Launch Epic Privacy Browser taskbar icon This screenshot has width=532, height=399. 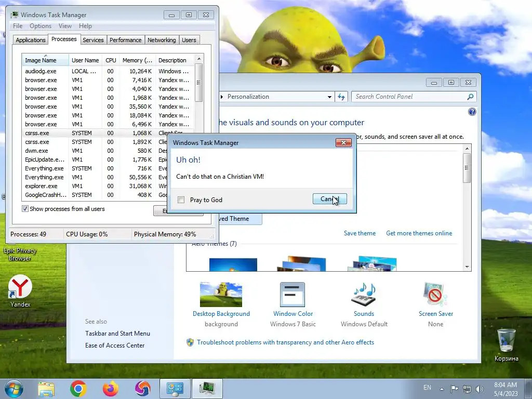(143, 389)
